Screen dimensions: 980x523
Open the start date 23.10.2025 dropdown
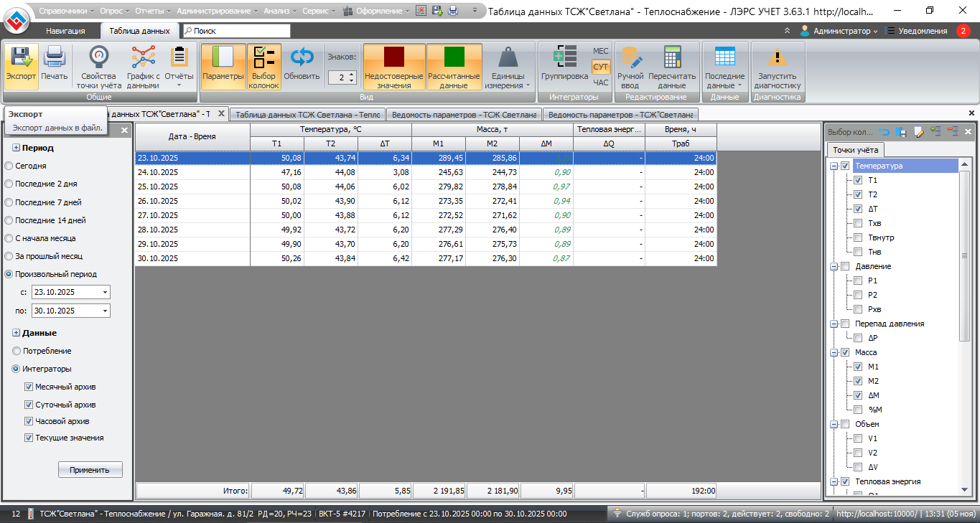point(106,293)
